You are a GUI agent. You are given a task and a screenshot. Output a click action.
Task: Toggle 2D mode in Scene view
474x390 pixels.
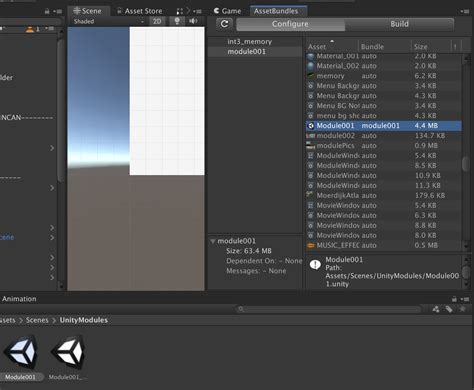(x=157, y=21)
